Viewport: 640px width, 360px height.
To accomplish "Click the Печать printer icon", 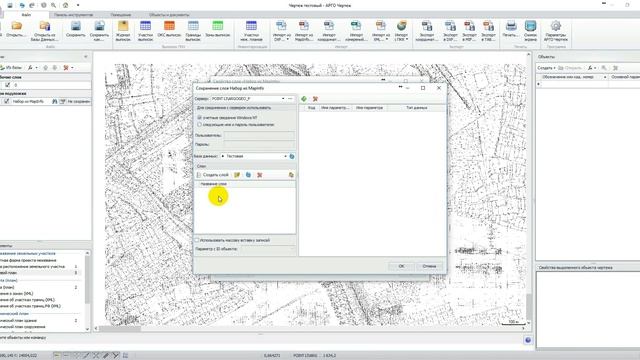I will point(511,26).
